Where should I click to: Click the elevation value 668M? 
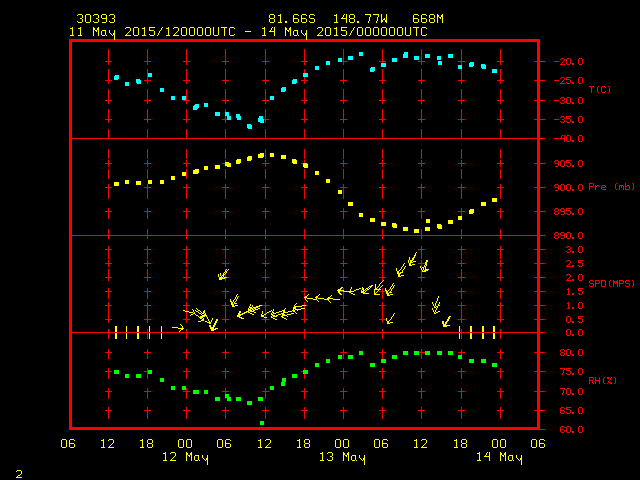(428, 19)
